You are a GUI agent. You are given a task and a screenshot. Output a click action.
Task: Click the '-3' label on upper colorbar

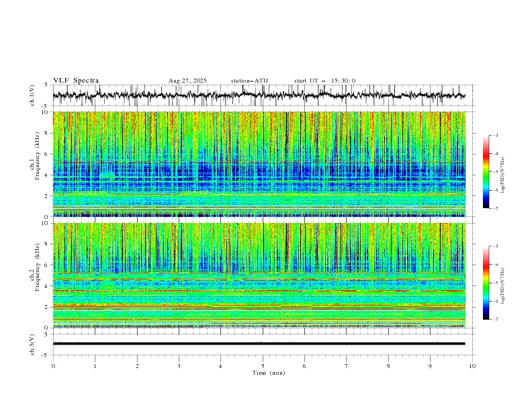coord(495,135)
